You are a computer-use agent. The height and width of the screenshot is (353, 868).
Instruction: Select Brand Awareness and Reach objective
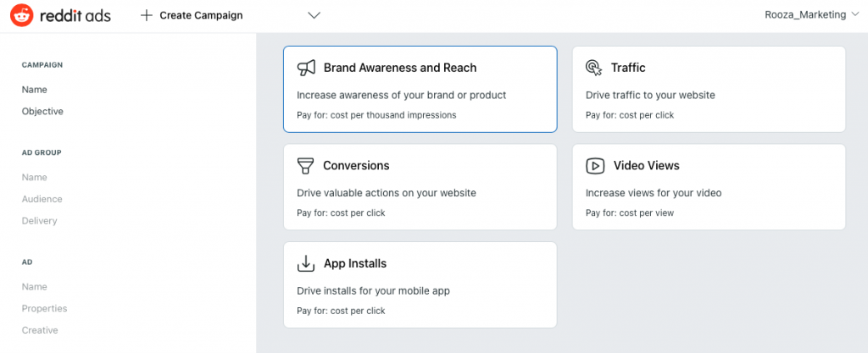point(420,89)
